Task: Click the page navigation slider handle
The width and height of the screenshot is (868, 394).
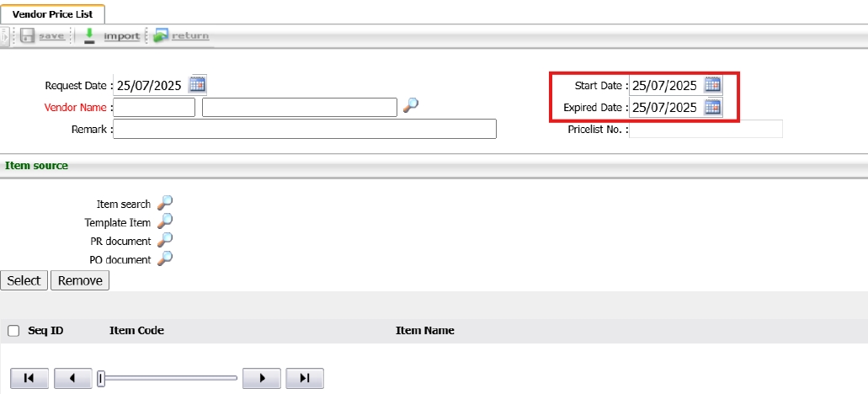Action: point(101,379)
